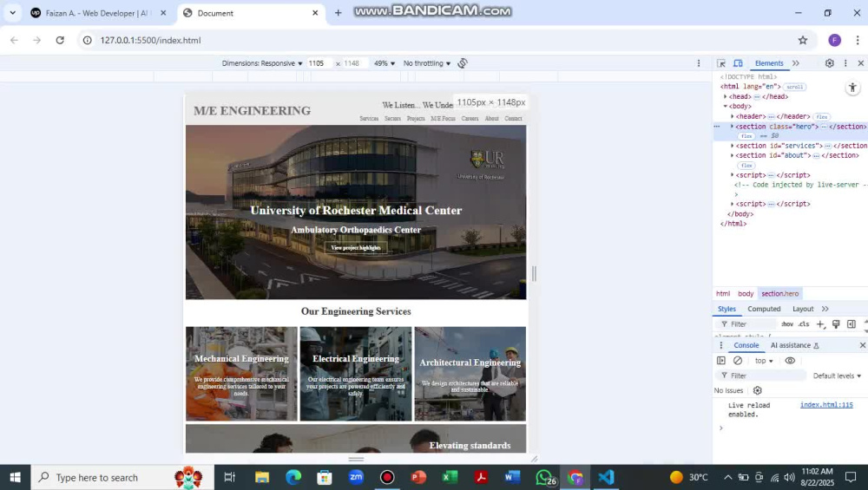Open the 49% zoom dropdown
This screenshot has width=868, height=490.
[x=385, y=63]
